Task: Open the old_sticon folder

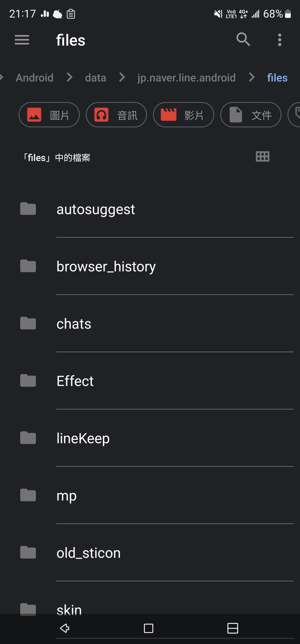Action: pos(88,553)
